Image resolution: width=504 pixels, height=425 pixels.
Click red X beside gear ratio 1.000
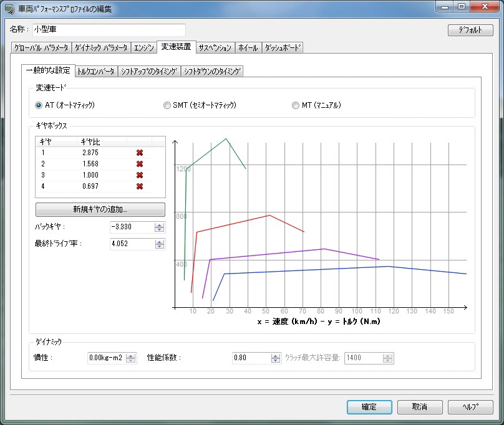[140, 175]
